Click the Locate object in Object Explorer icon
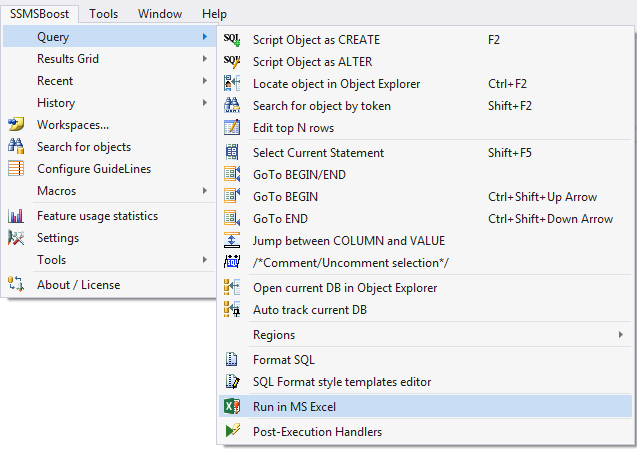This screenshot has height=449, width=637. click(x=232, y=84)
